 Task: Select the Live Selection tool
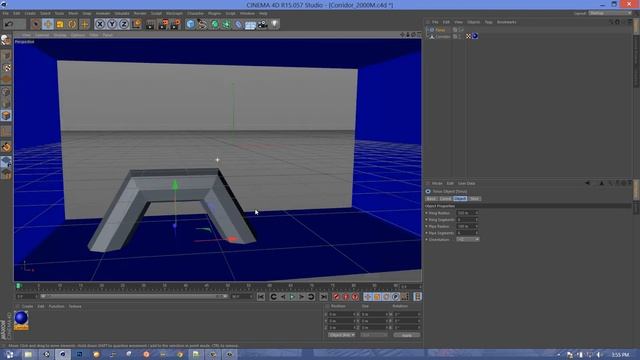36,24
